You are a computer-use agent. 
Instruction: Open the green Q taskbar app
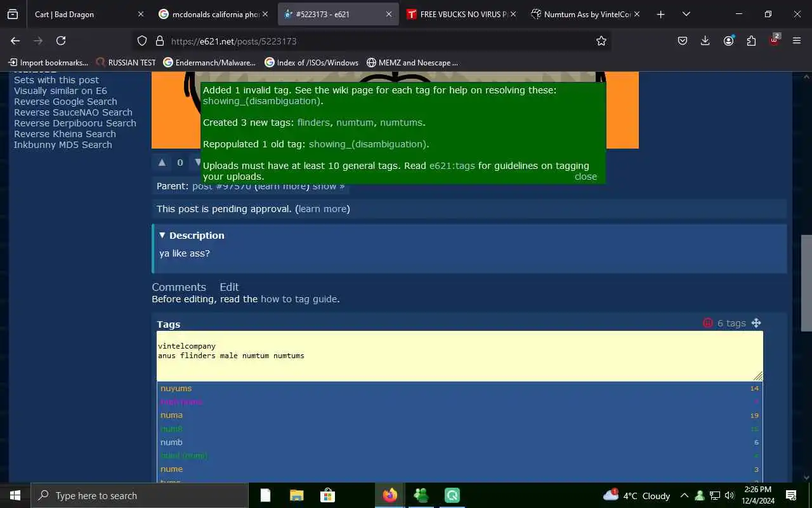(x=452, y=495)
